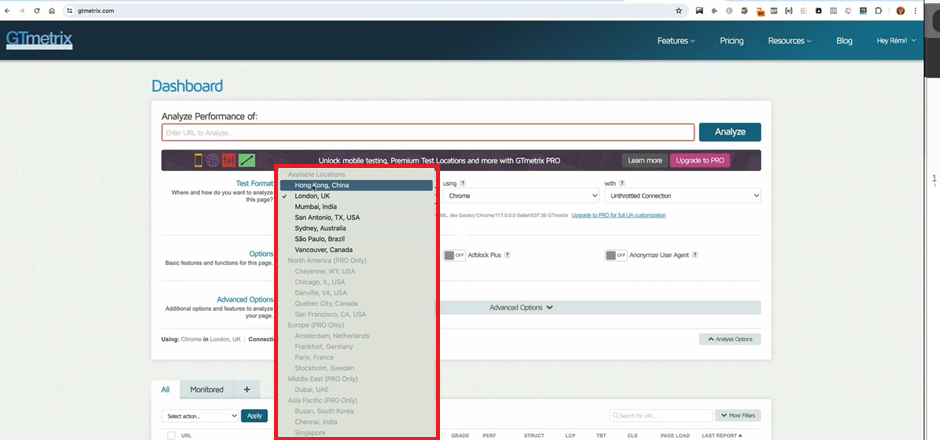Screen dimensions: 940x440
Task: Click the help icon beside Adblock Plus
Action: 507,255
